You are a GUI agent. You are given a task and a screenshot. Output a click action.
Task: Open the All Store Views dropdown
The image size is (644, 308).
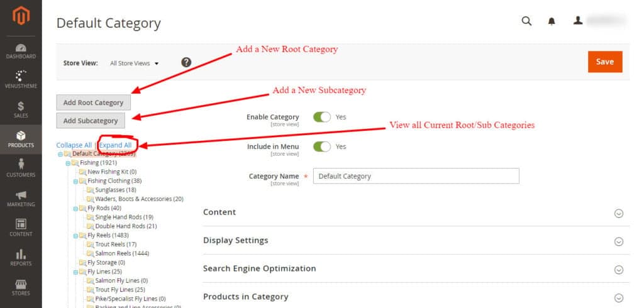pos(134,63)
